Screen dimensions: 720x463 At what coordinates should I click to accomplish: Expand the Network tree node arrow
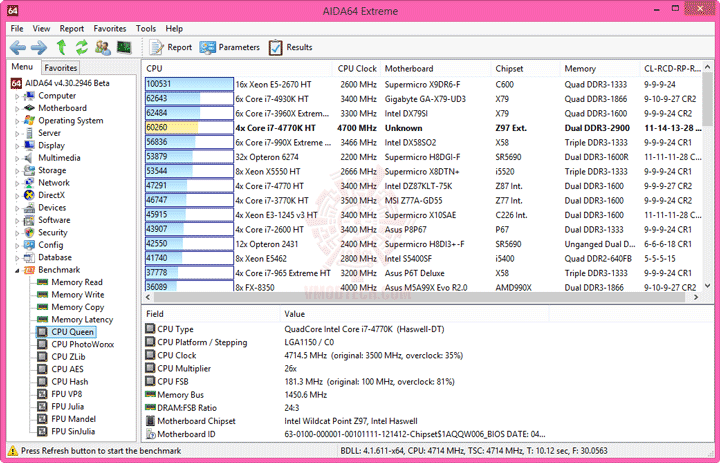pos(17,183)
